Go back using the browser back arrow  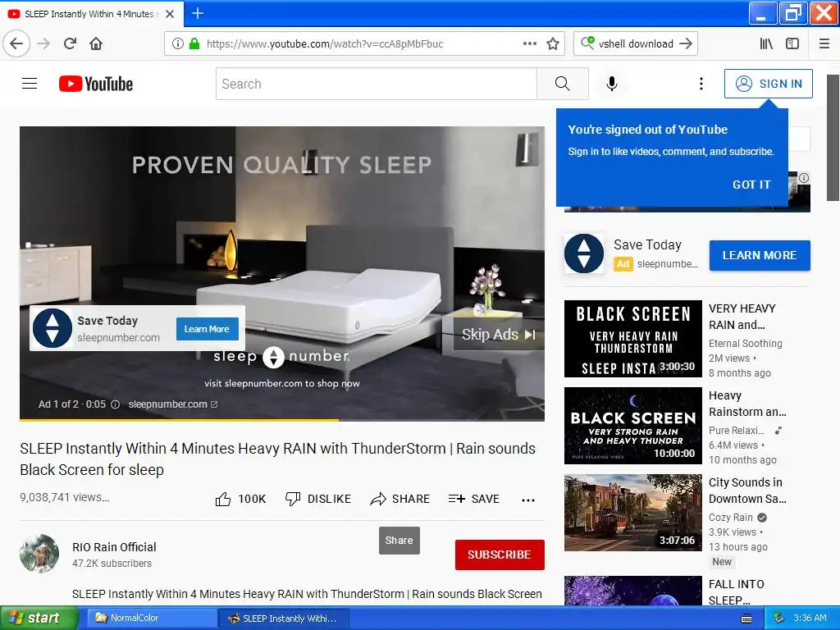click(16, 43)
